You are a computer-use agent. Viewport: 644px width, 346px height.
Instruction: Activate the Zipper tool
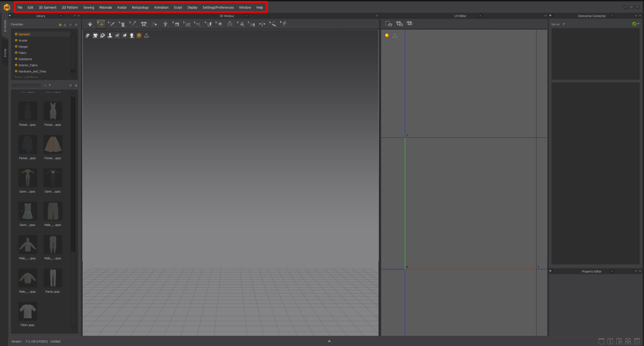[x=230, y=24]
